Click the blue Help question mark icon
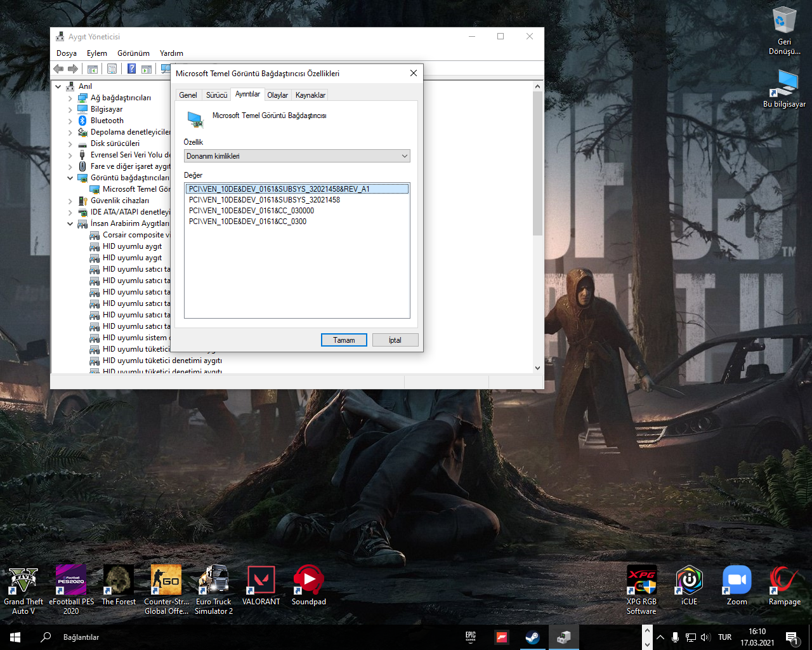 [x=131, y=69]
